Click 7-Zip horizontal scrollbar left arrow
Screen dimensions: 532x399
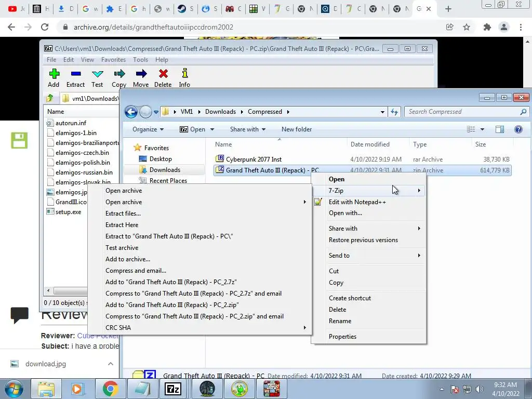[x=48, y=291]
